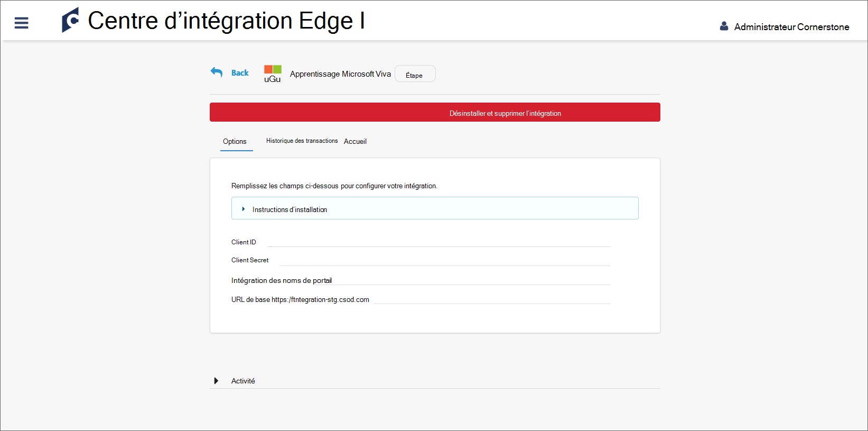
Task: Switch to Historique des transactions tab
Action: 302,141
